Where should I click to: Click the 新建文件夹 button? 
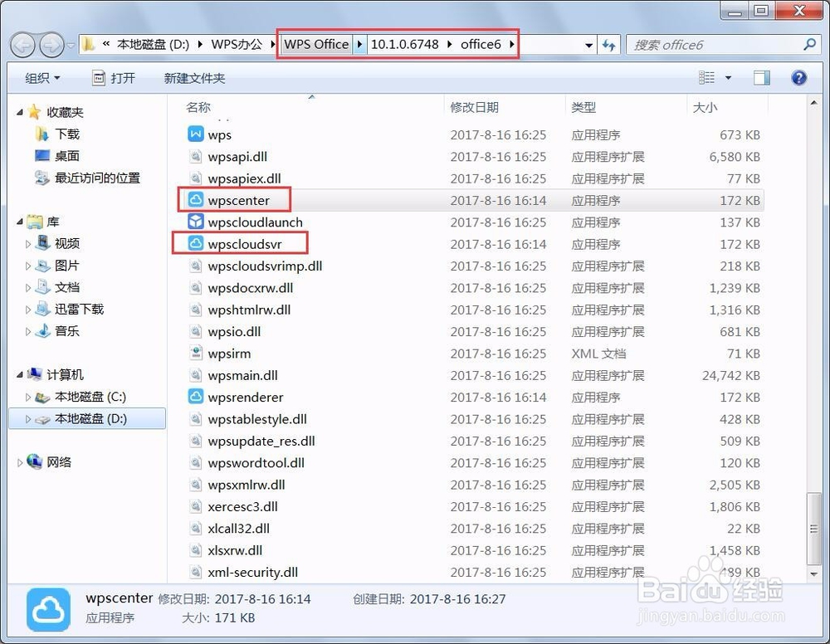point(194,78)
